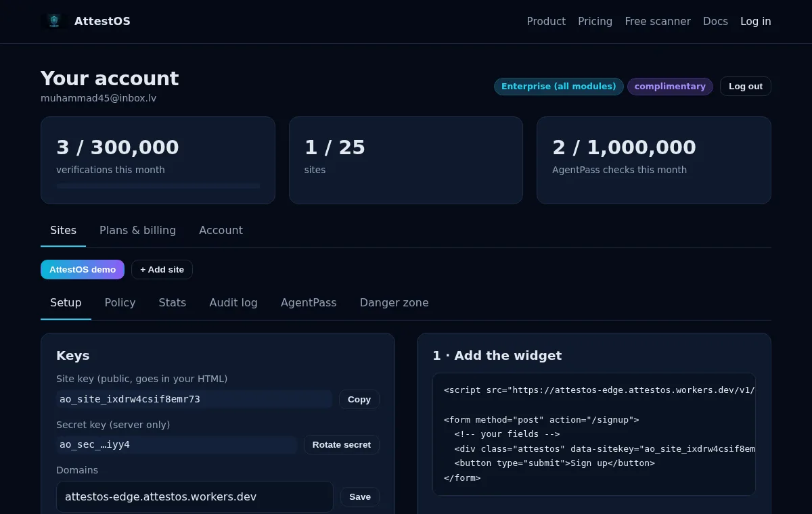Click the Enterprise (all modules) badge

559,87
